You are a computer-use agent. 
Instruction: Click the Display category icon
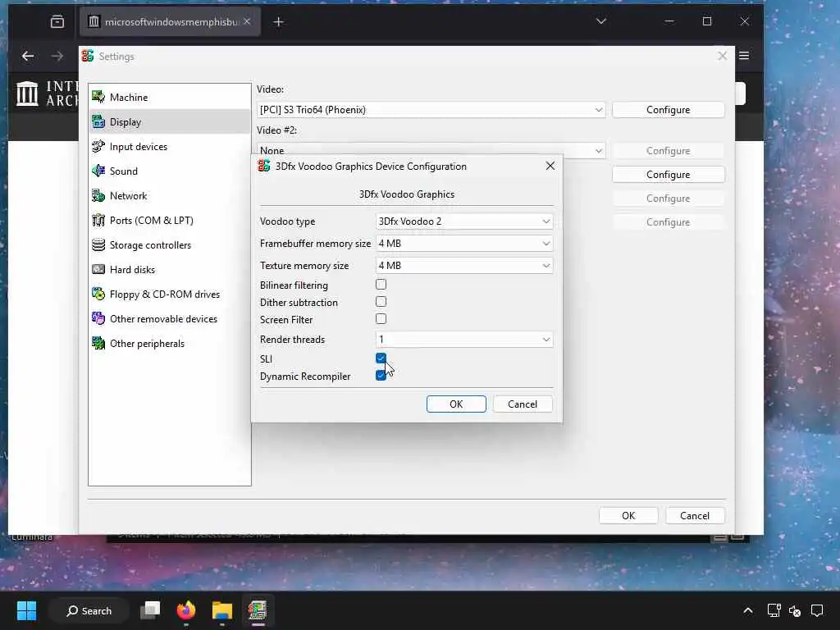[98, 121]
